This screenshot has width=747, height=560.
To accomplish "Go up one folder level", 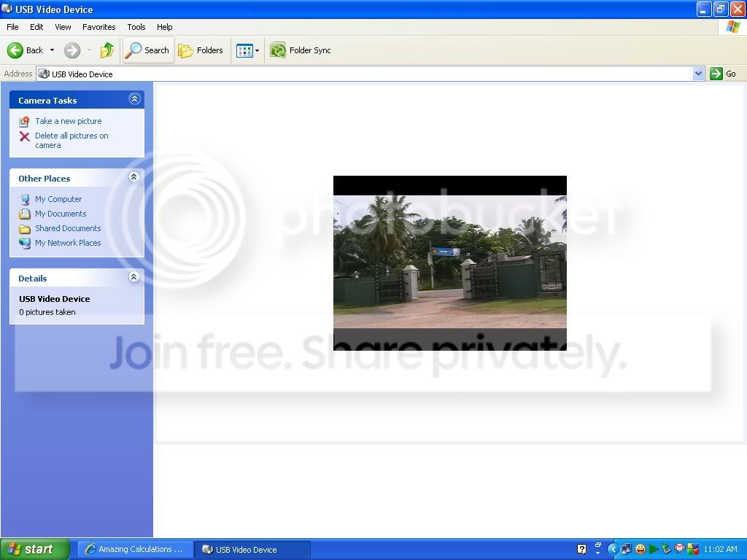I will pyautogui.click(x=107, y=50).
